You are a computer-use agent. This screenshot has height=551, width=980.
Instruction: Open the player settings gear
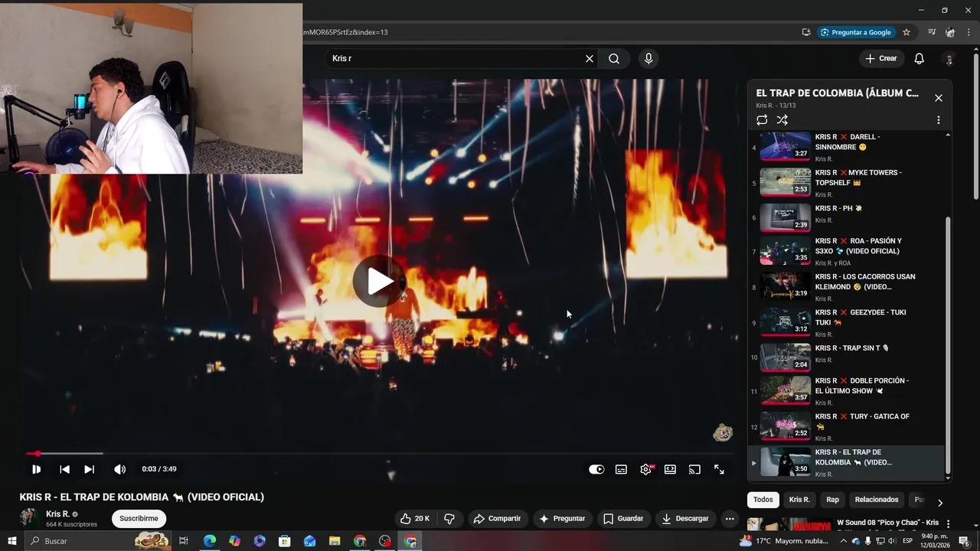pos(645,469)
